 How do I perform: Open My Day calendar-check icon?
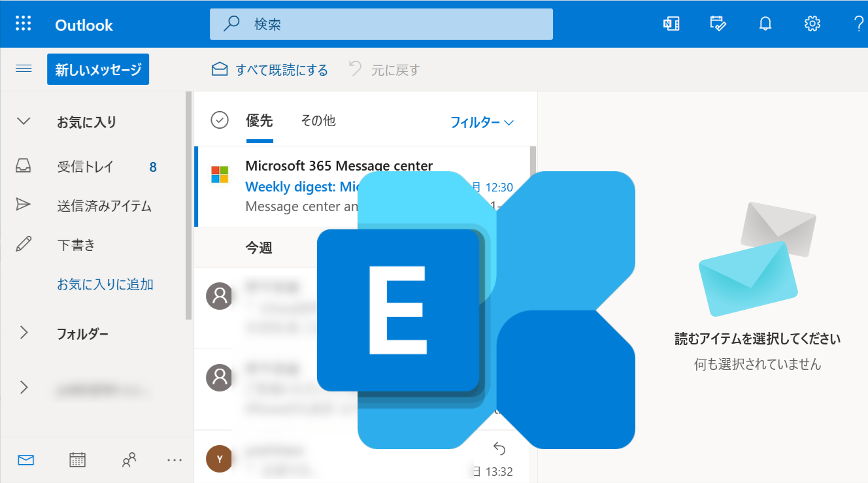(718, 24)
